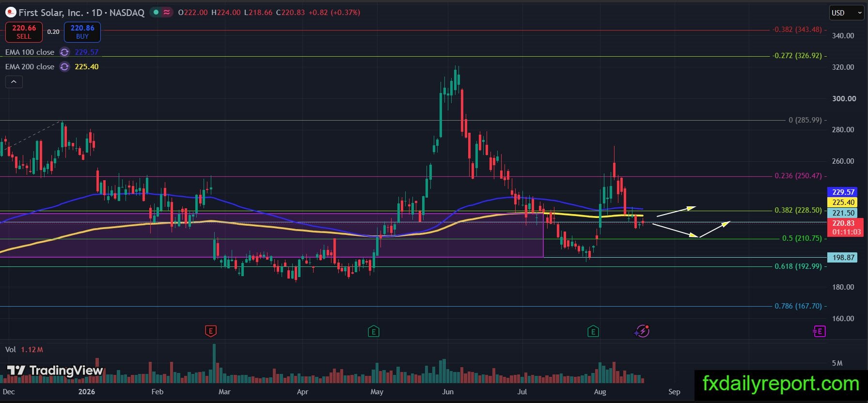Image resolution: width=868 pixels, height=403 pixels.
Task: Click the 0.5 (210.75) Fibonacci label
Action: [802, 238]
